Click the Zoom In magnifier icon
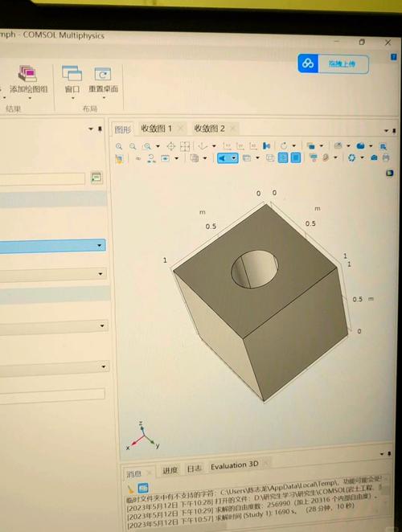The image size is (402, 532). [x=119, y=146]
